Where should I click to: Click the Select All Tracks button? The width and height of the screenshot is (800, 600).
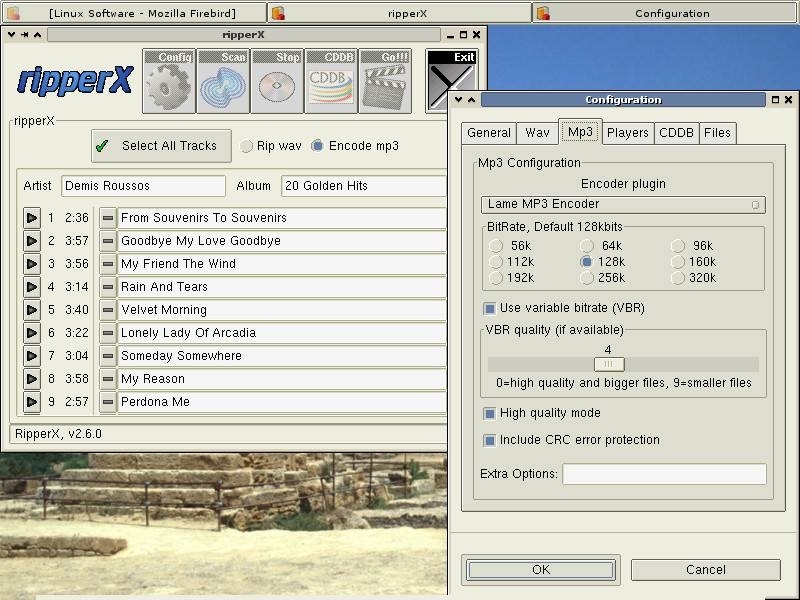tap(161, 146)
